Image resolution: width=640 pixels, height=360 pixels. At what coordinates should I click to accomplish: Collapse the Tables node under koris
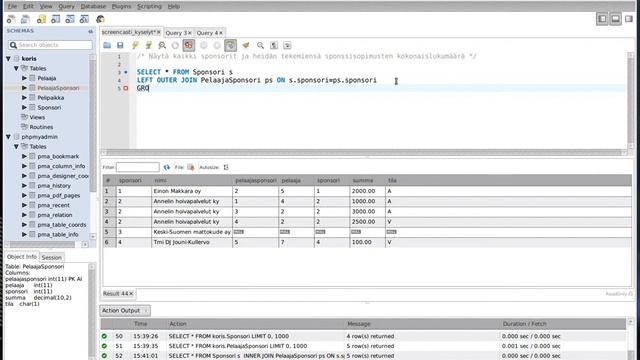(x=16, y=69)
